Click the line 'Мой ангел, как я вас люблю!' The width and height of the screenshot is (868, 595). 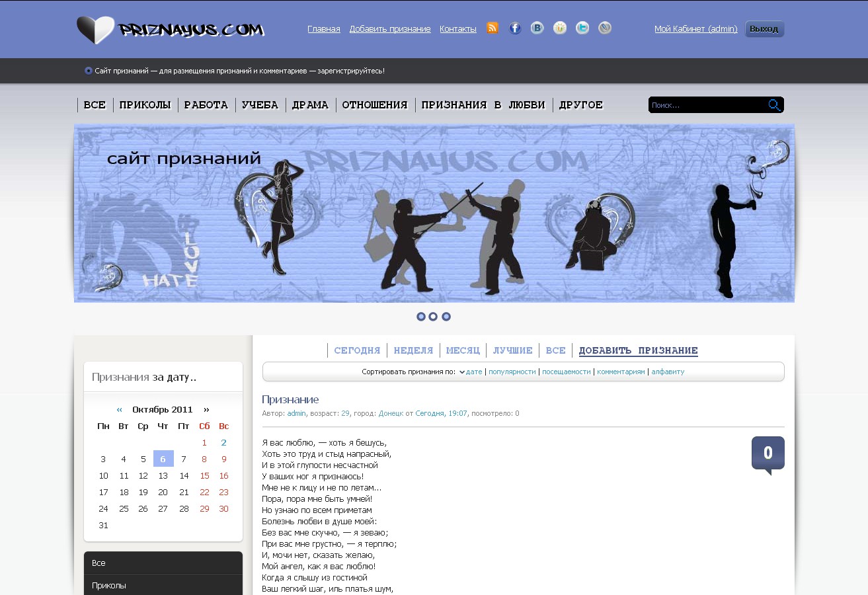[x=319, y=567]
